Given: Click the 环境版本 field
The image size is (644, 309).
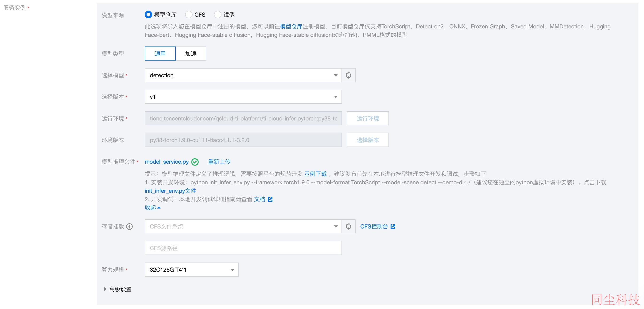Looking at the screenshot, I should pos(243,140).
